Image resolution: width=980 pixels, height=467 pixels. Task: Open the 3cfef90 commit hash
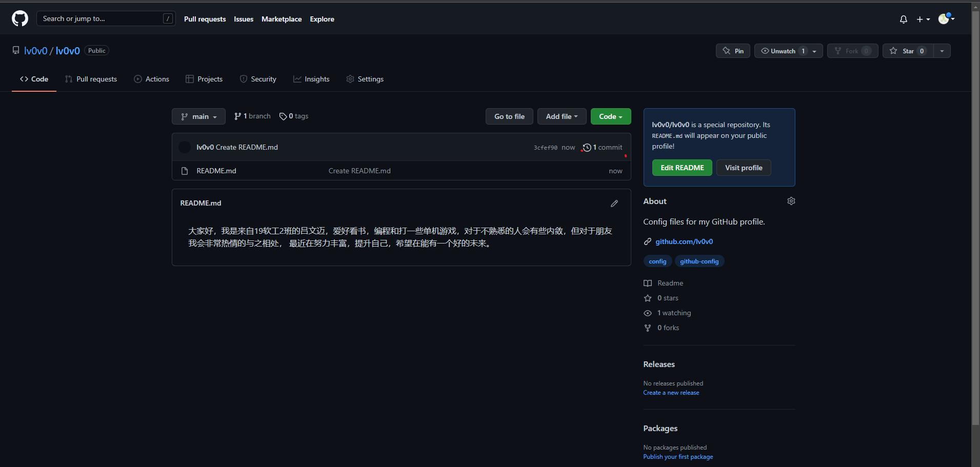(546, 148)
